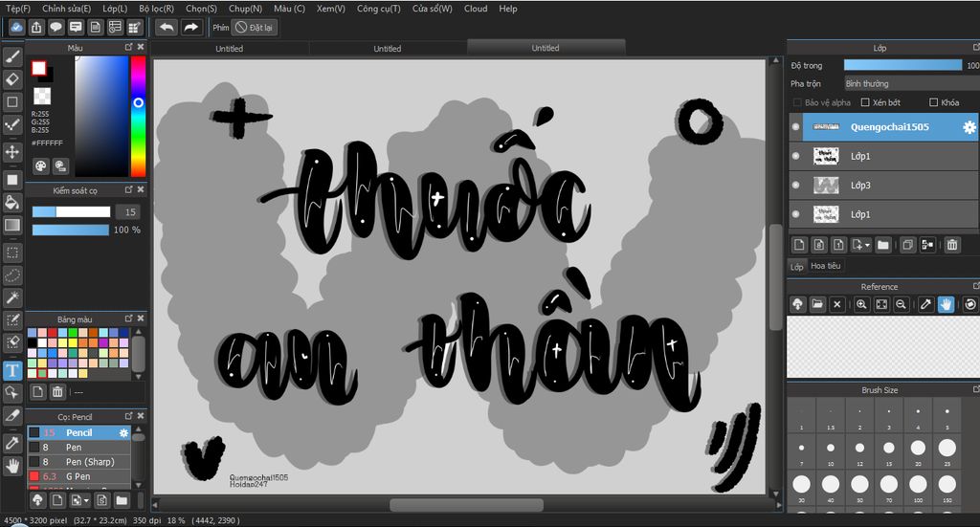The height and width of the screenshot is (527, 980).
Task: Hide the Lớp3 layer
Action: (x=795, y=185)
